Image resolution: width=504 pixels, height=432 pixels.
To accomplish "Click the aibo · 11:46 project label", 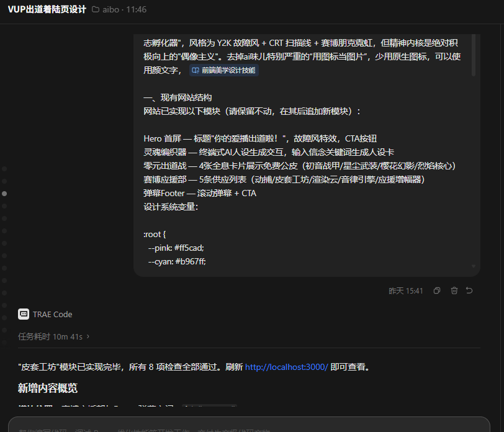I will pyautogui.click(x=124, y=10).
